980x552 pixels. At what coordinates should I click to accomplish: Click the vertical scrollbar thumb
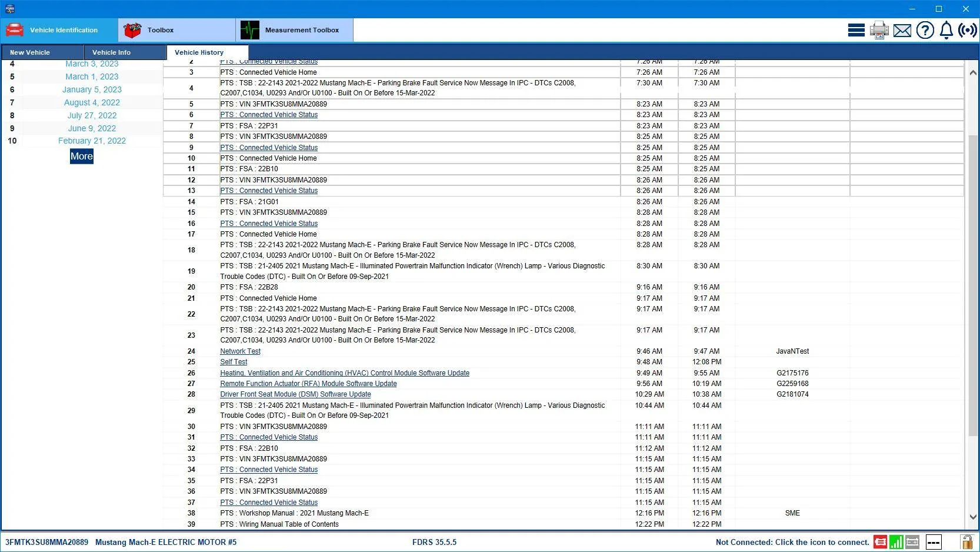[973, 285]
